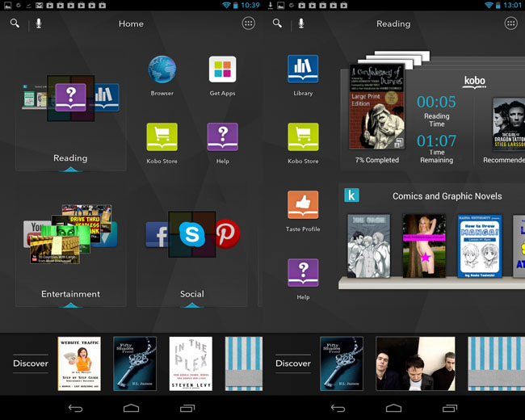Screen dimensions: 525x420
Task: Tap the kobo logo in reading widget
Action: pyautogui.click(x=474, y=82)
